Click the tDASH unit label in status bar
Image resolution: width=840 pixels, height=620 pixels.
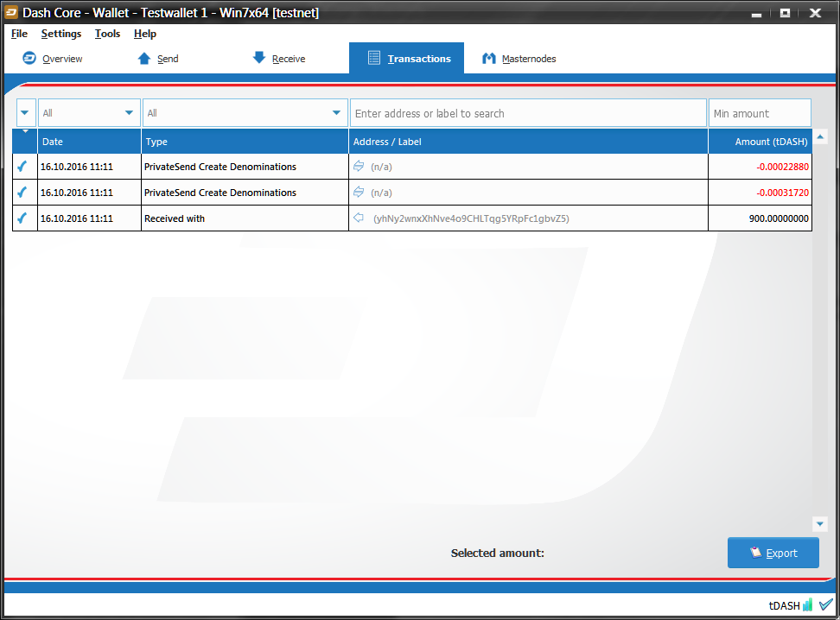click(x=785, y=605)
